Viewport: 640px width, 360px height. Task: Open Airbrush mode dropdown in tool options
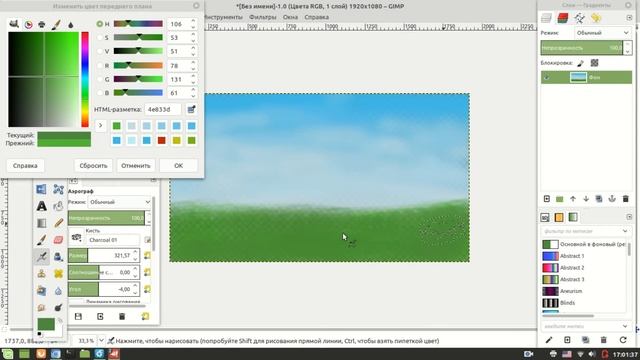click(120, 202)
